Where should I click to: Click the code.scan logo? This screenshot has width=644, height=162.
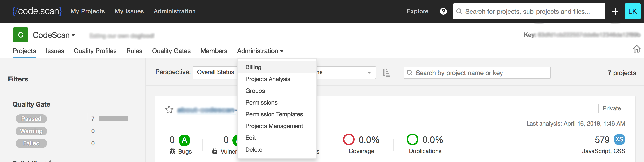[37, 11]
